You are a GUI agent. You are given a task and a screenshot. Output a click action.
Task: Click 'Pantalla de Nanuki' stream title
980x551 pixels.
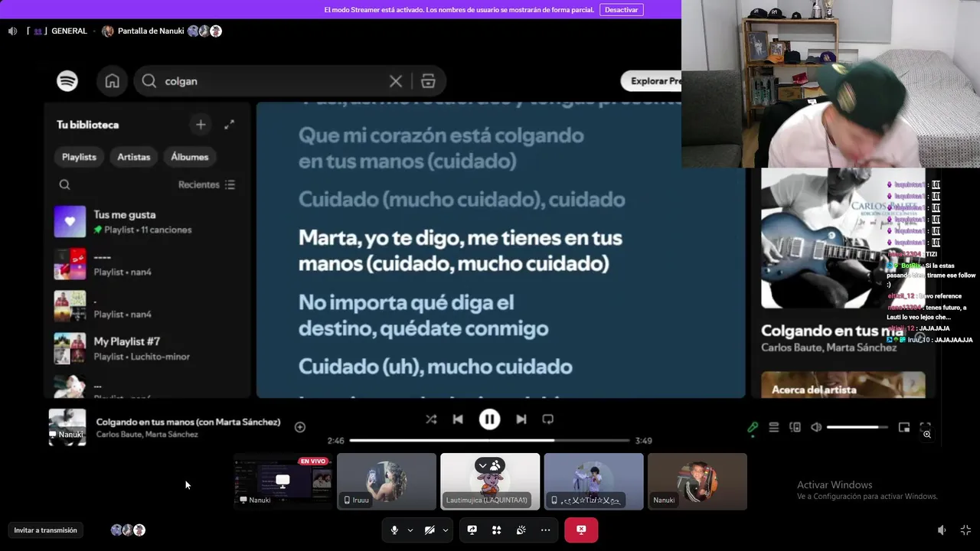pos(151,31)
